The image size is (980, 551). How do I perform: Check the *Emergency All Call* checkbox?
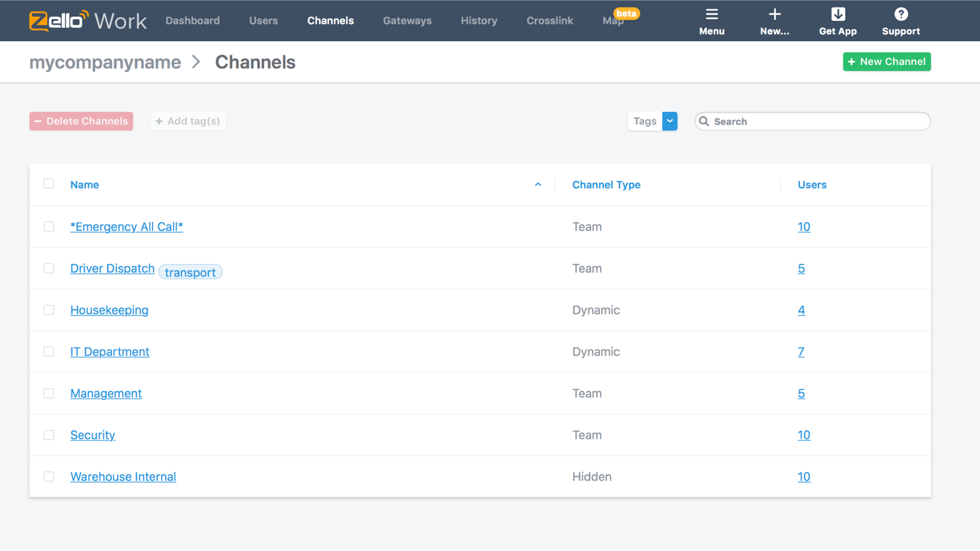pyautogui.click(x=49, y=227)
